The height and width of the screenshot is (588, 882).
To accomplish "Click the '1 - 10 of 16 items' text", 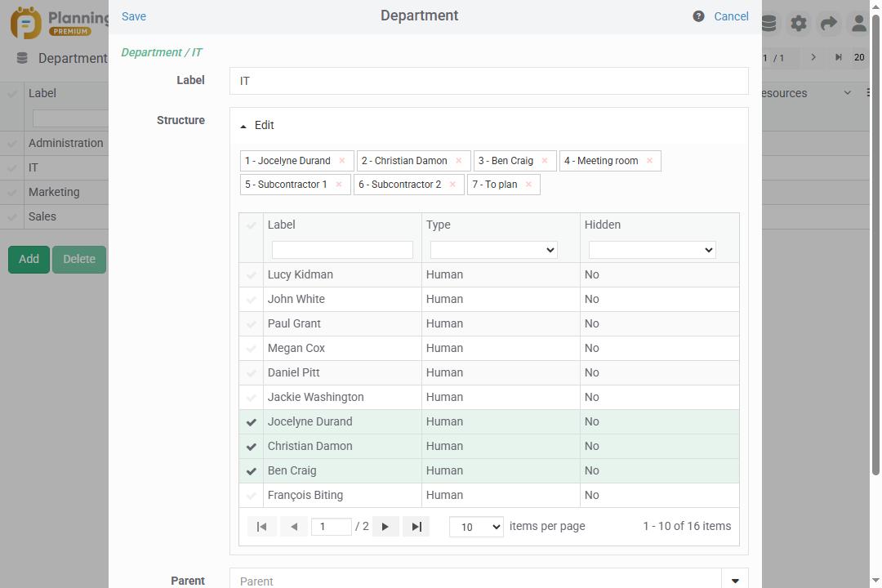I will [687, 526].
